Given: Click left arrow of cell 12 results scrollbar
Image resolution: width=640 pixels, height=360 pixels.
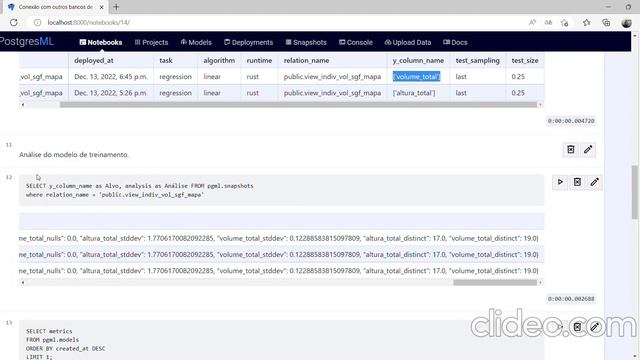Looking at the screenshot, I should [x=23, y=282].
